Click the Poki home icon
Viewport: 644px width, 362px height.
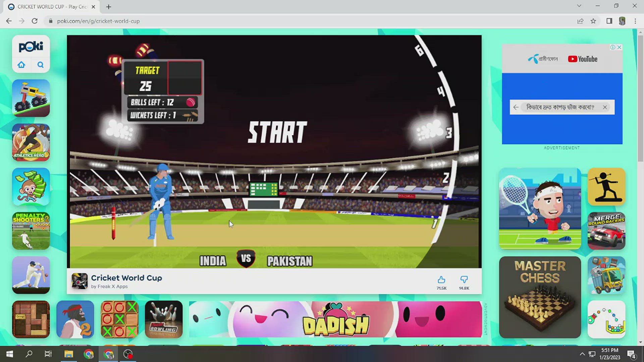[21, 65]
